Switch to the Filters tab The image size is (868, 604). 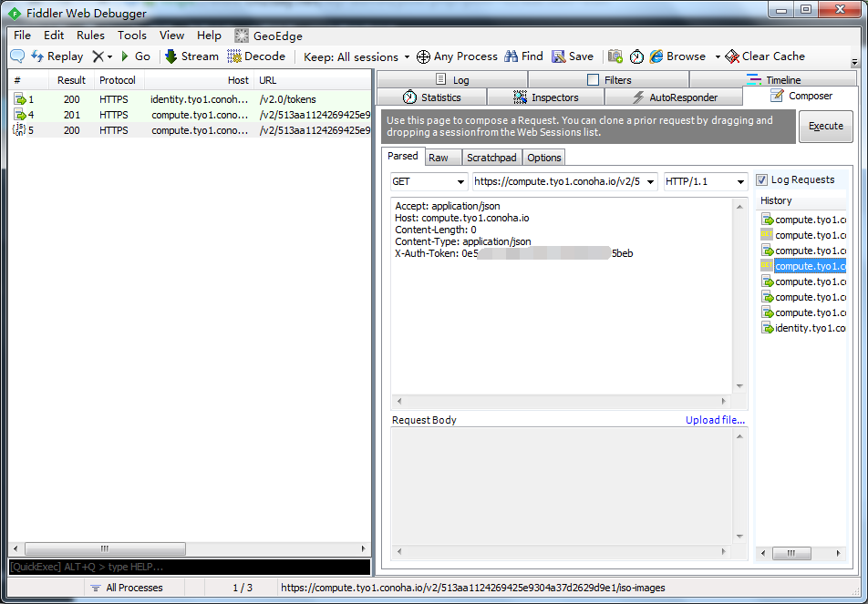coord(609,79)
